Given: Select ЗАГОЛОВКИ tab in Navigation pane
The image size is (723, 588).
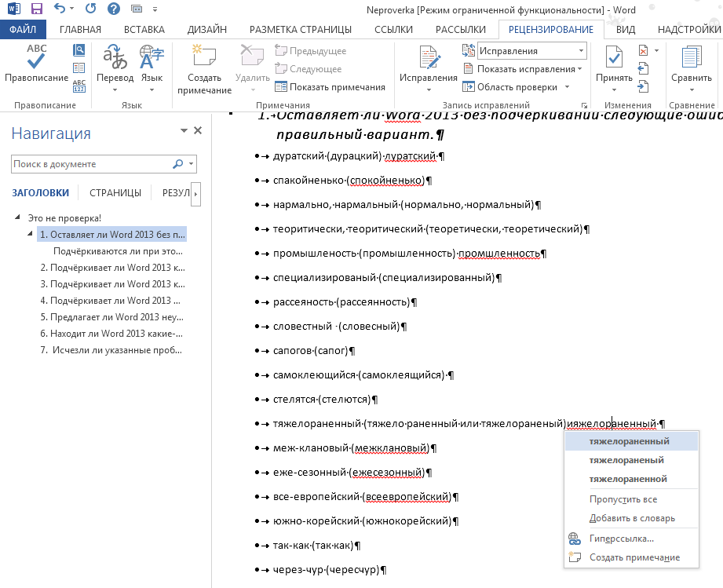Looking at the screenshot, I should click(x=41, y=193).
